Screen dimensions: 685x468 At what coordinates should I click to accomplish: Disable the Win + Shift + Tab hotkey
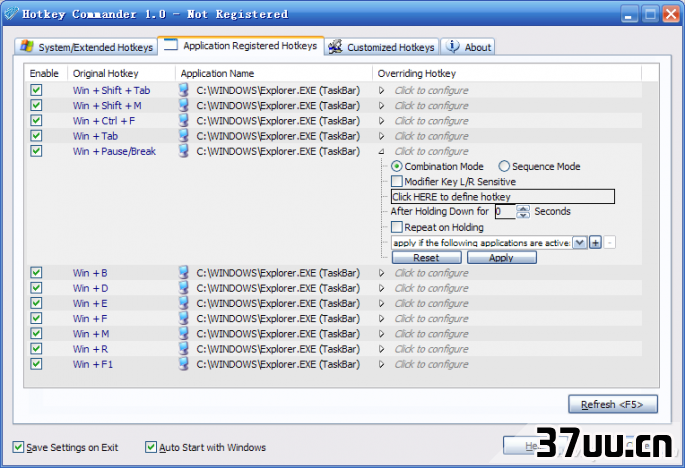coord(36,90)
